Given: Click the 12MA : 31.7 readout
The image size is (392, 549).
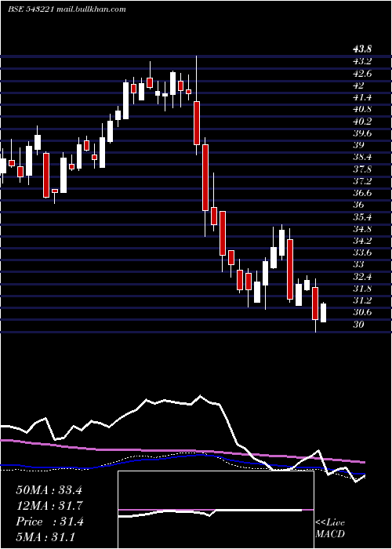Looking at the screenshot, I should tap(49, 506).
